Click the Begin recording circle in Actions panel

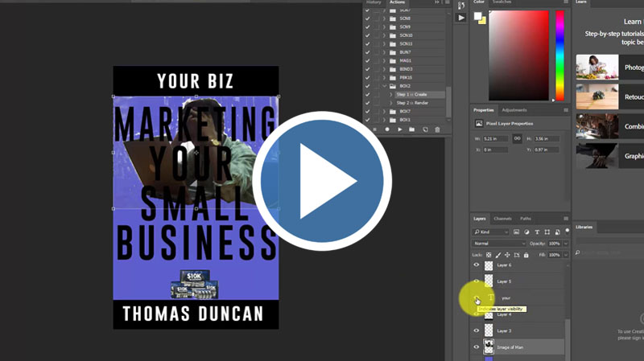387,129
